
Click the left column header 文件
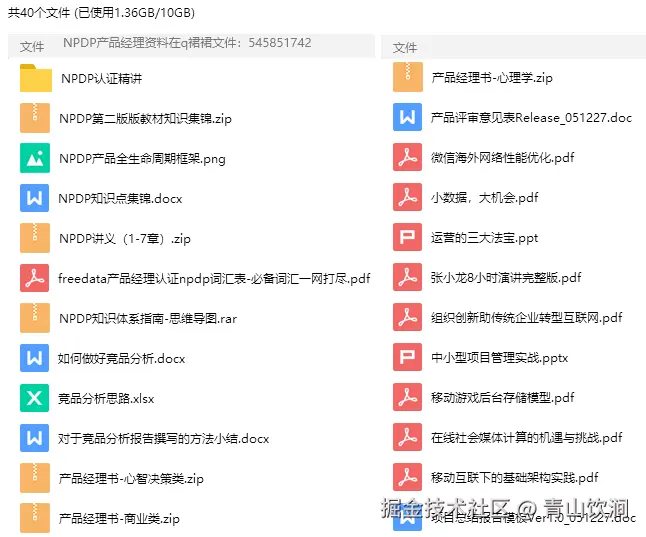(32, 46)
